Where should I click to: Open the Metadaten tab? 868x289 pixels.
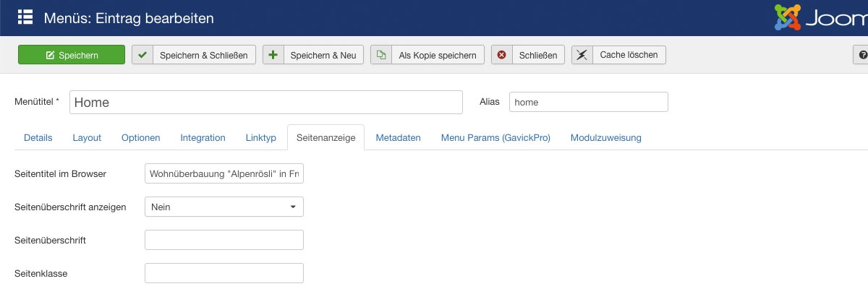[399, 137]
